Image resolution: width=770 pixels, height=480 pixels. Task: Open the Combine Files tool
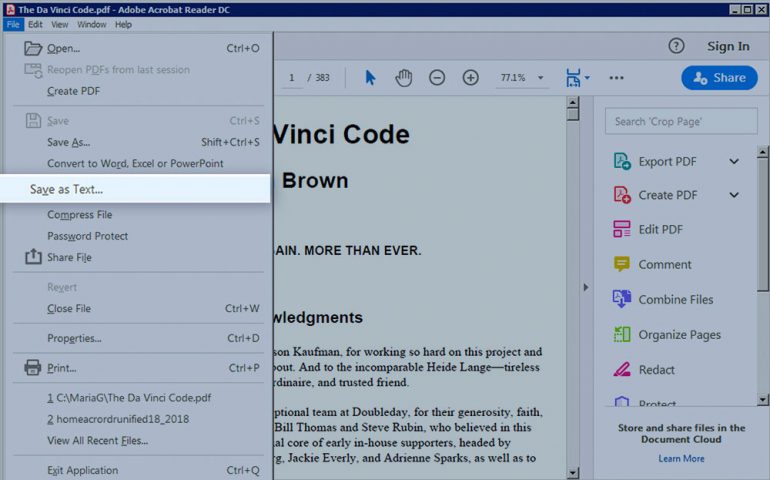coord(675,300)
